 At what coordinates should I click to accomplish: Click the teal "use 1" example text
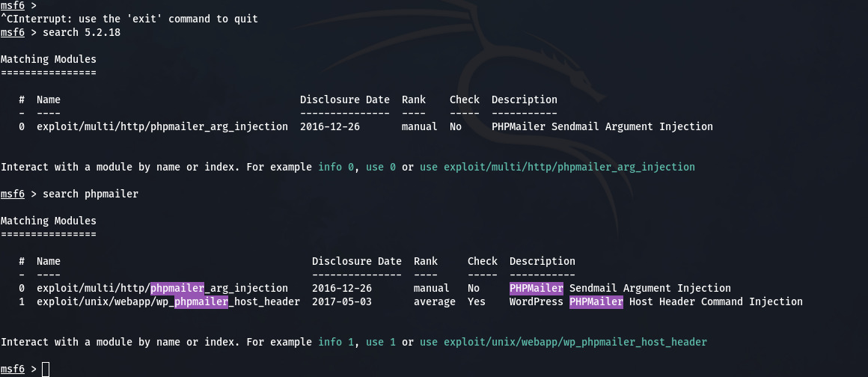click(x=380, y=342)
